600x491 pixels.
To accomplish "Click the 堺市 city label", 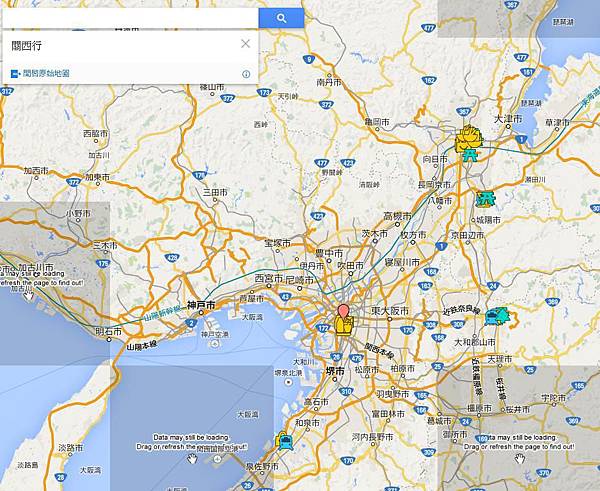I will [335, 371].
